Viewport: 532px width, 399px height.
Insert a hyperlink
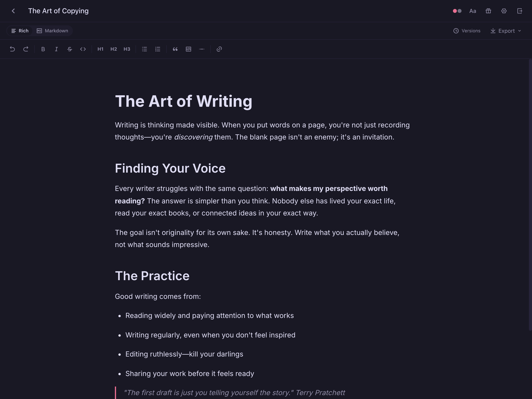pyautogui.click(x=219, y=49)
